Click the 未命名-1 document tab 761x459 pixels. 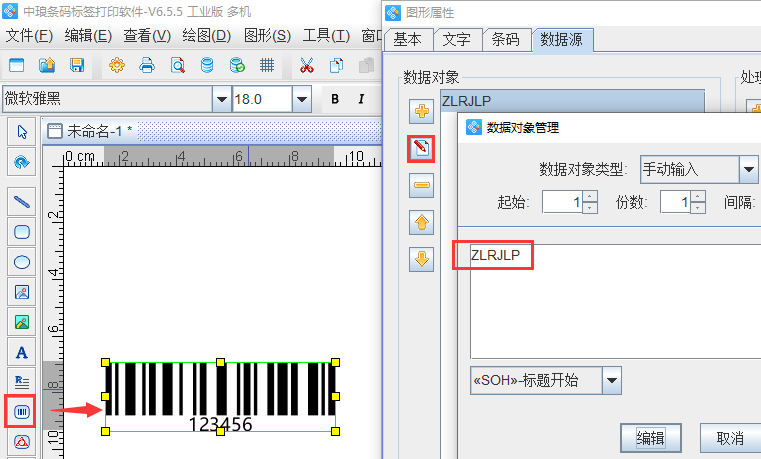(x=91, y=131)
